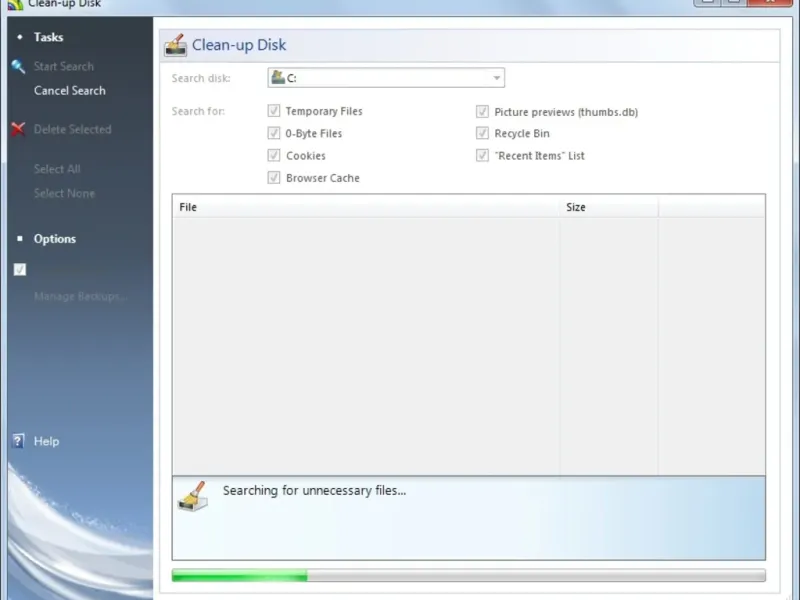
Task: Toggle the Cookies checkbox
Action: click(x=274, y=155)
